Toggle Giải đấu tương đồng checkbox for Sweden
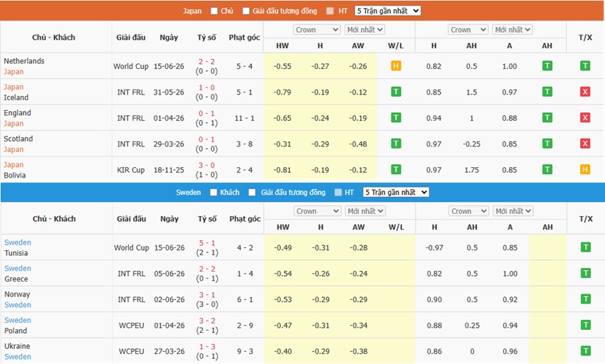 click(x=252, y=192)
